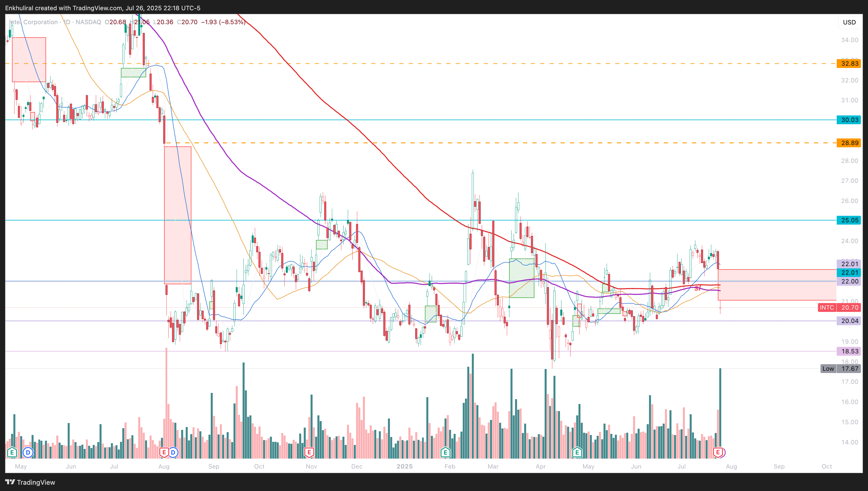Screen dimensions: 868x491
Task: Click the orange 32.83 price label
Action: coord(849,63)
